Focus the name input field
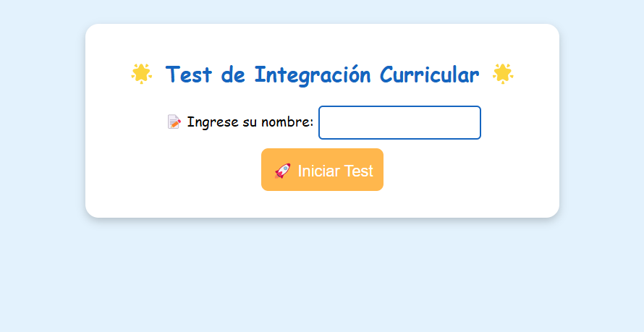Viewport: 644px width, 332px height. coord(399,122)
